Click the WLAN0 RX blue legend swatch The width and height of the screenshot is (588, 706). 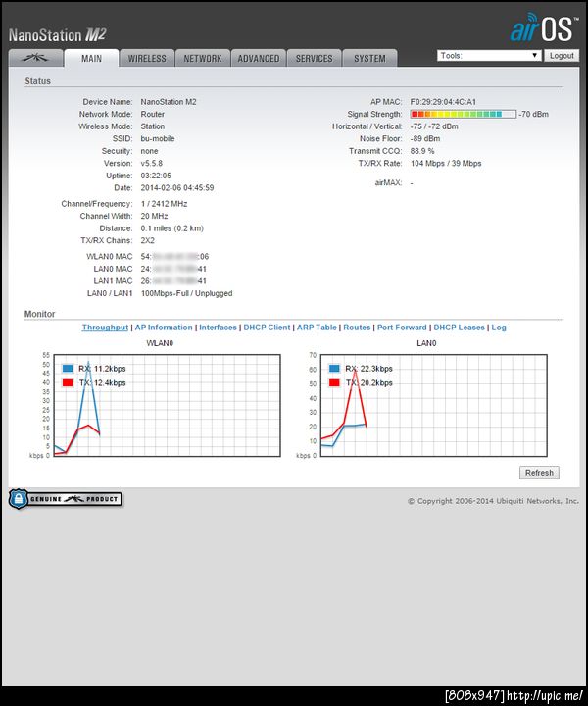point(68,369)
